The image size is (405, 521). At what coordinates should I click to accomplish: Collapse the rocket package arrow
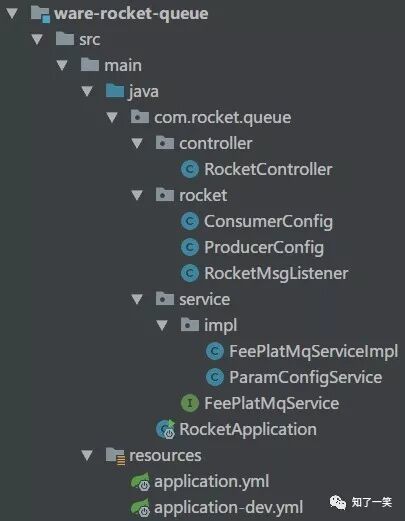[x=137, y=195]
